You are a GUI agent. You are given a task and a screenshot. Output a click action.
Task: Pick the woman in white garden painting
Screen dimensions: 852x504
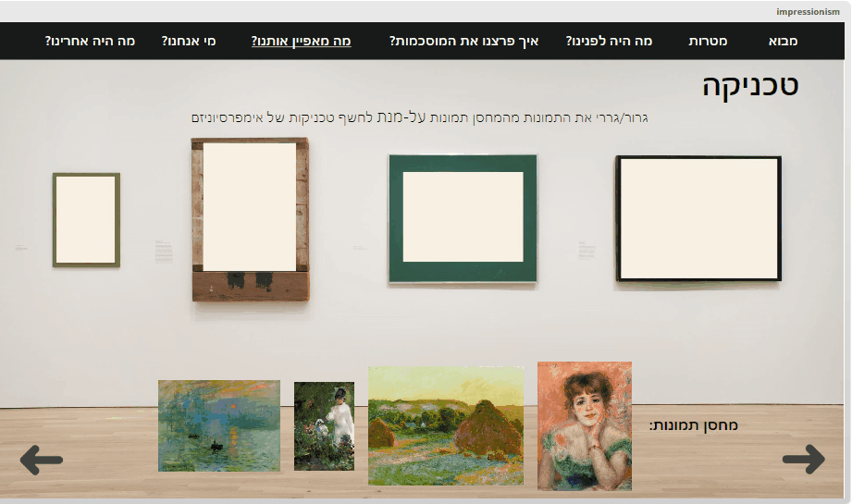click(325, 426)
